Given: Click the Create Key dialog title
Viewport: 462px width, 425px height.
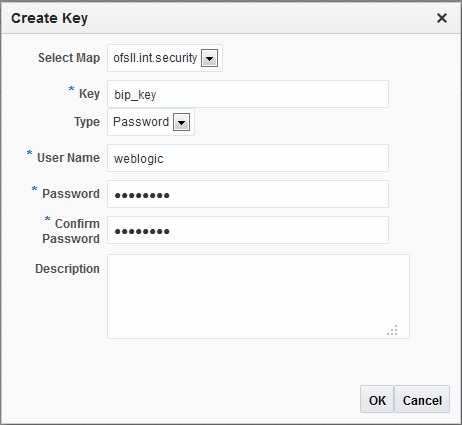Looking at the screenshot, I should click(x=50, y=18).
